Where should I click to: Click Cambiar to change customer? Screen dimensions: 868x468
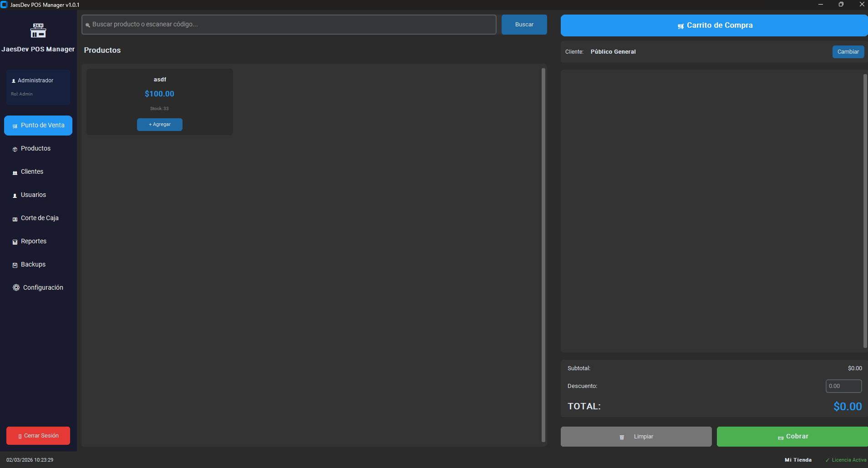(848, 52)
